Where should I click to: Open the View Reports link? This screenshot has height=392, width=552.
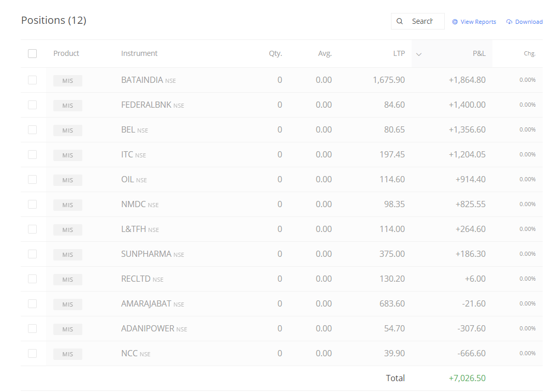click(x=474, y=22)
